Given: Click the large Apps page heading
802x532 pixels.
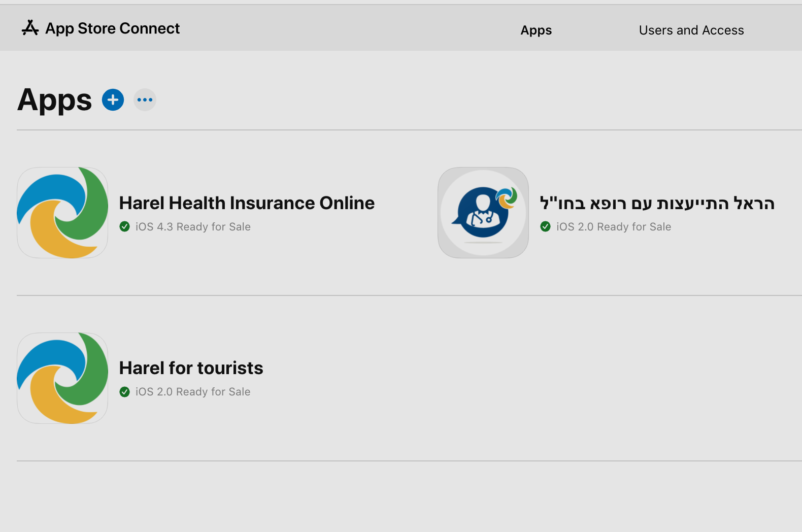Looking at the screenshot, I should [55, 101].
